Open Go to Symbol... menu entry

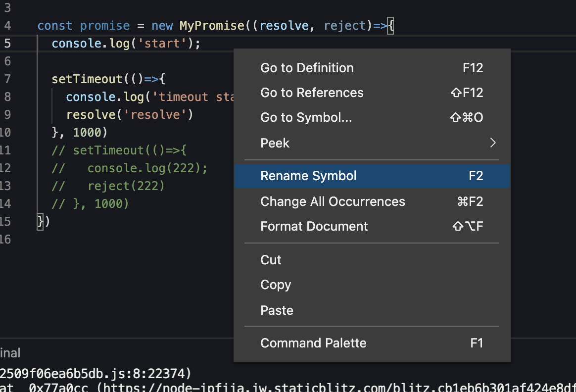[x=372, y=118]
